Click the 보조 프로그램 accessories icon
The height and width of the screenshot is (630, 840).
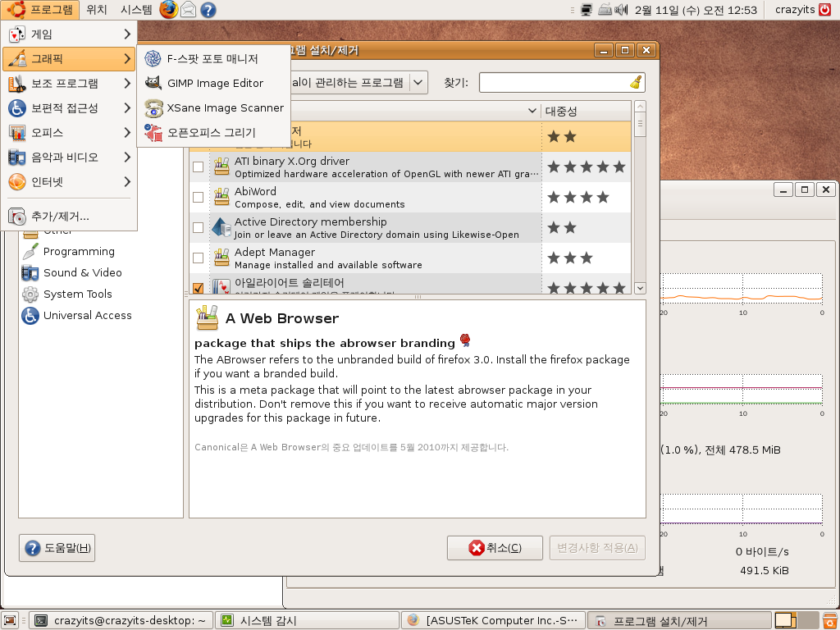tap(17, 84)
